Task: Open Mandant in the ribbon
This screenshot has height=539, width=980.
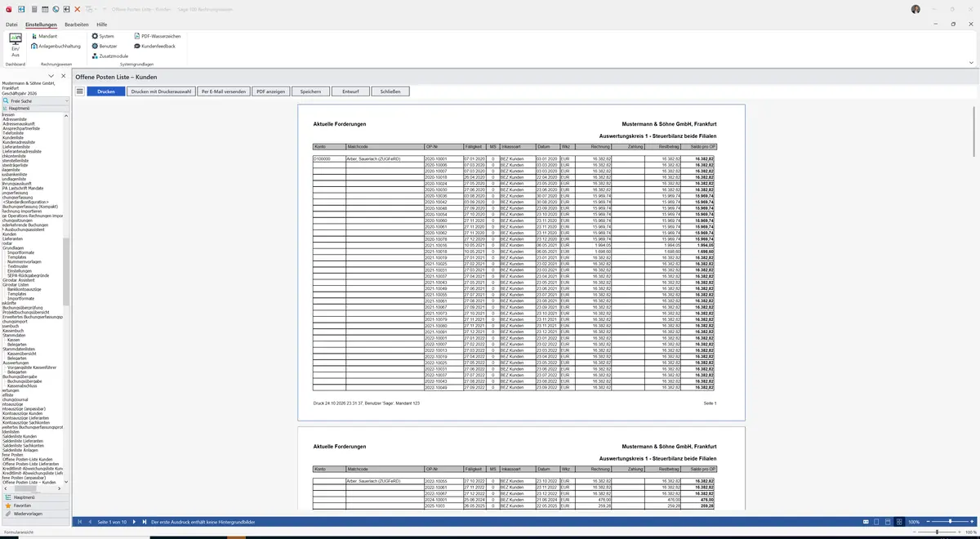Action: (45, 37)
